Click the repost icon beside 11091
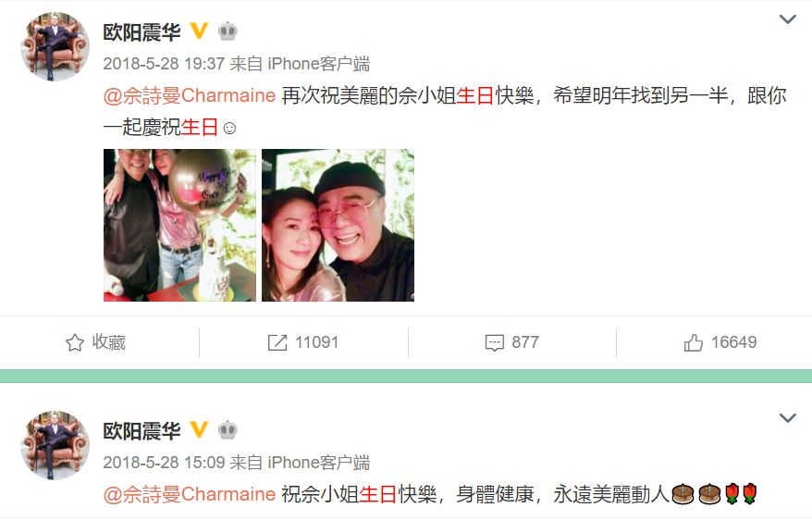 click(277, 343)
